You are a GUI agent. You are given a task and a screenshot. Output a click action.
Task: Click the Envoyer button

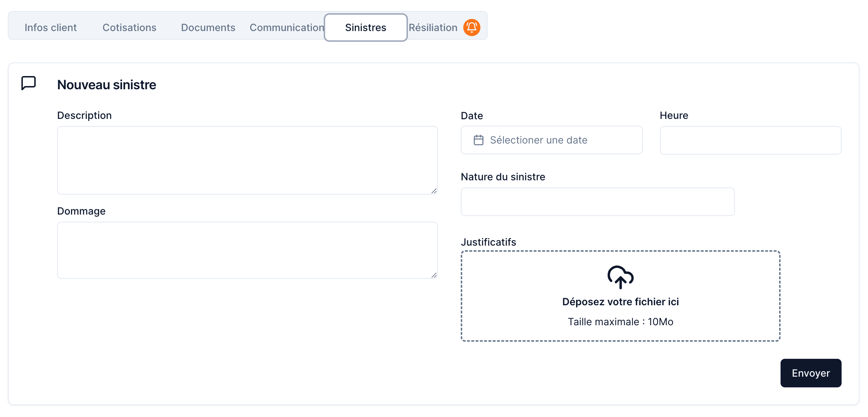pyautogui.click(x=811, y=373)
